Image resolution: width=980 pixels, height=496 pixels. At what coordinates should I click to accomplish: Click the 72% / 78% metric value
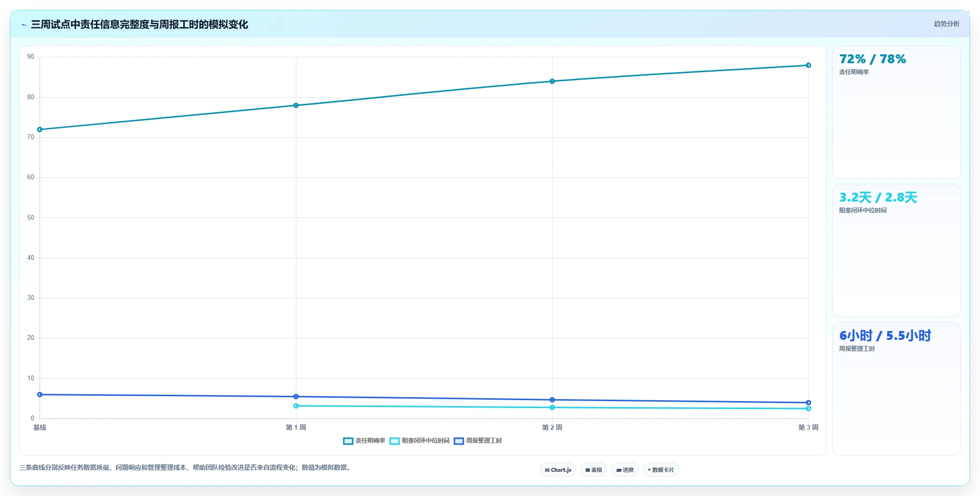pos(873,59)
